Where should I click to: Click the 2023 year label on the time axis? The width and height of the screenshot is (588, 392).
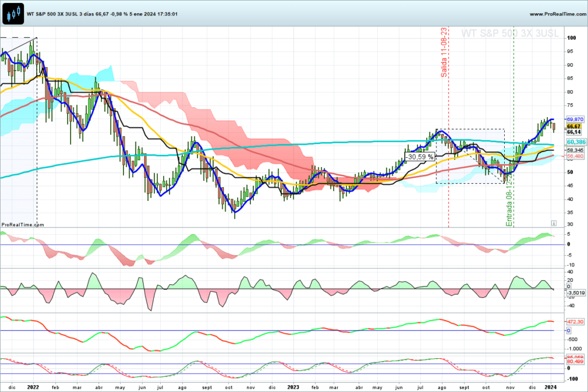pos(293,387)
